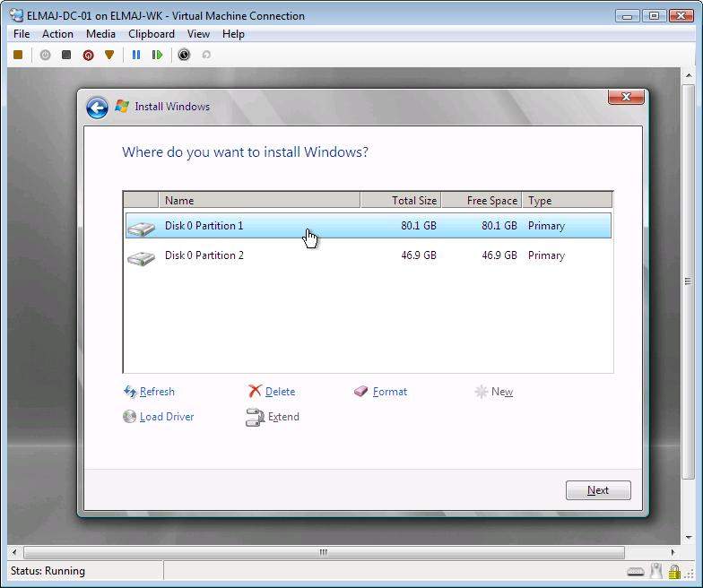This screenshot has height=588, width=703.
Task: Open the Clipboard menu
Action: pyautogui.click(x=151, y=34)
